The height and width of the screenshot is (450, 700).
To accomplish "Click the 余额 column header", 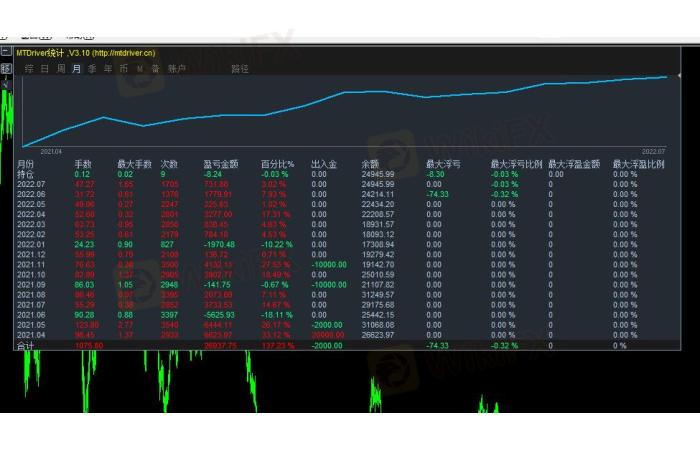I will click(x=370, y=164).
